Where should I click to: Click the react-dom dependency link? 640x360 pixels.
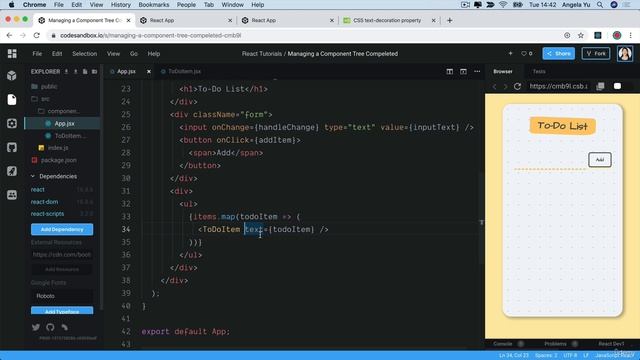pyautogui.click(x=44, y=202)
